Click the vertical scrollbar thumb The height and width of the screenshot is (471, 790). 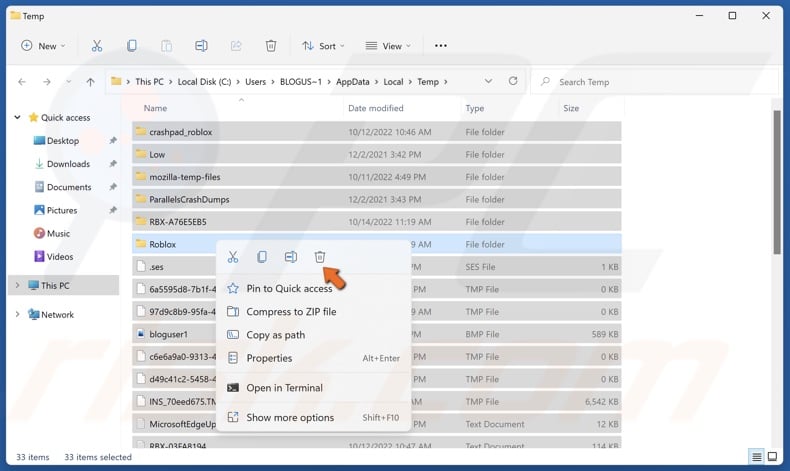(777, 182)
